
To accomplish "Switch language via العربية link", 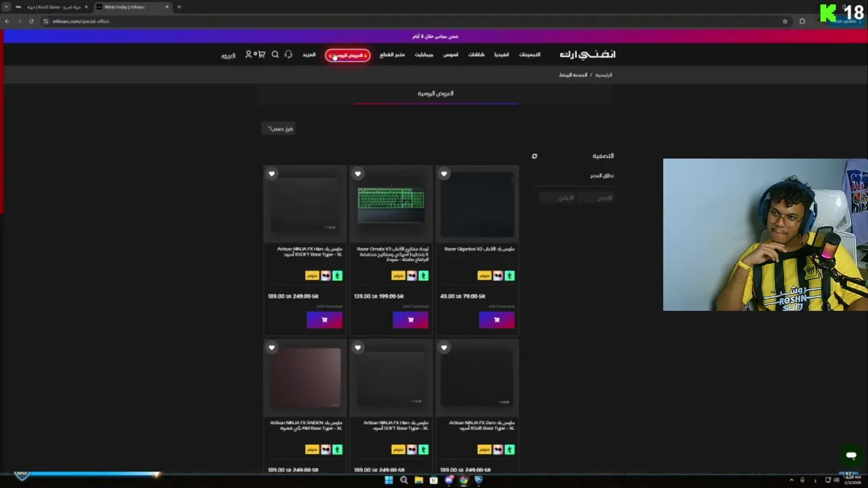I will [228, 56].
